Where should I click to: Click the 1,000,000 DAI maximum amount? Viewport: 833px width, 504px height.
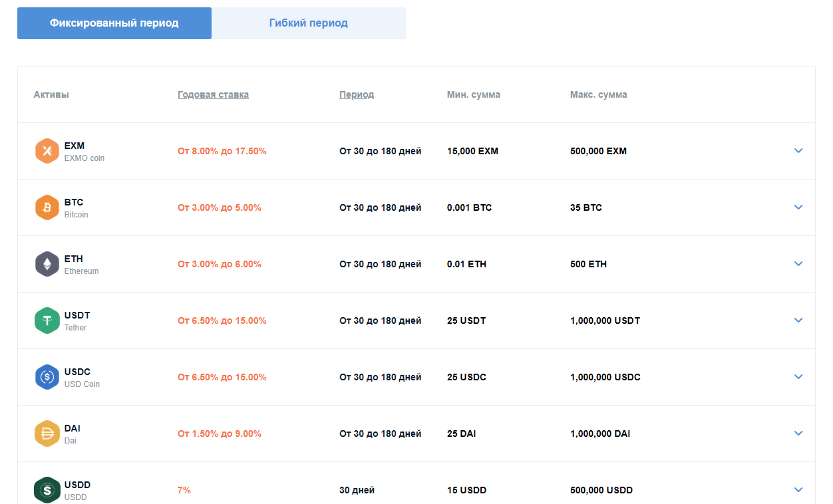pos(600,434)
